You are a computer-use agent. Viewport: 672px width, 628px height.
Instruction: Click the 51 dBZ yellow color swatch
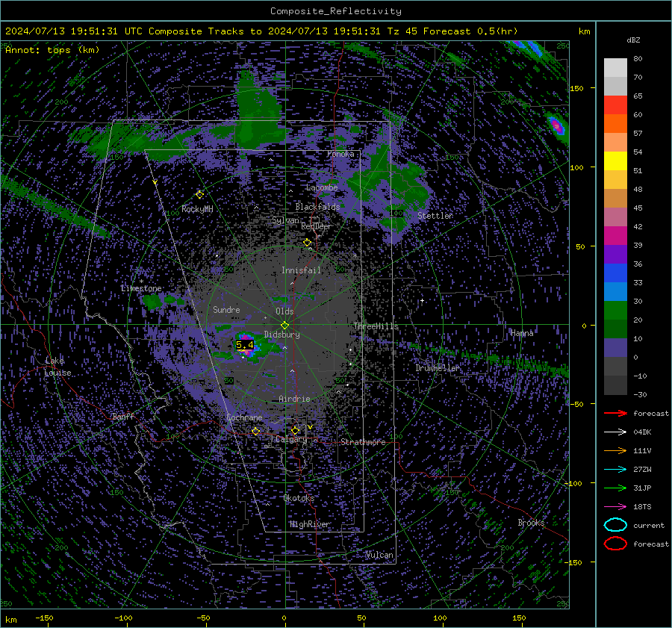coord(615,161)
